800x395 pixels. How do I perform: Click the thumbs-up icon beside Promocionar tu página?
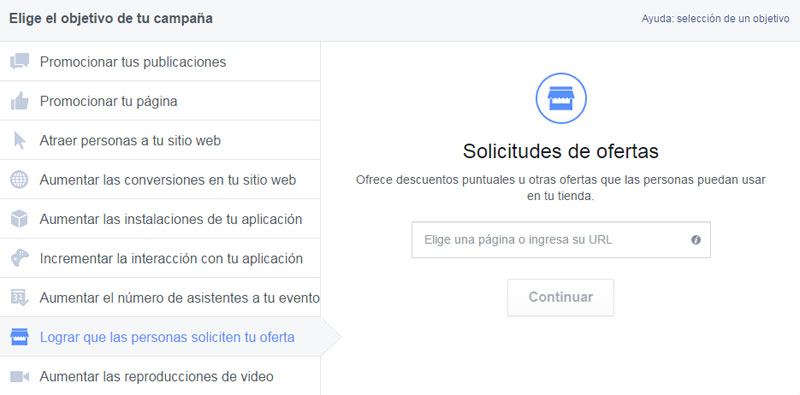tap(19, 101)
